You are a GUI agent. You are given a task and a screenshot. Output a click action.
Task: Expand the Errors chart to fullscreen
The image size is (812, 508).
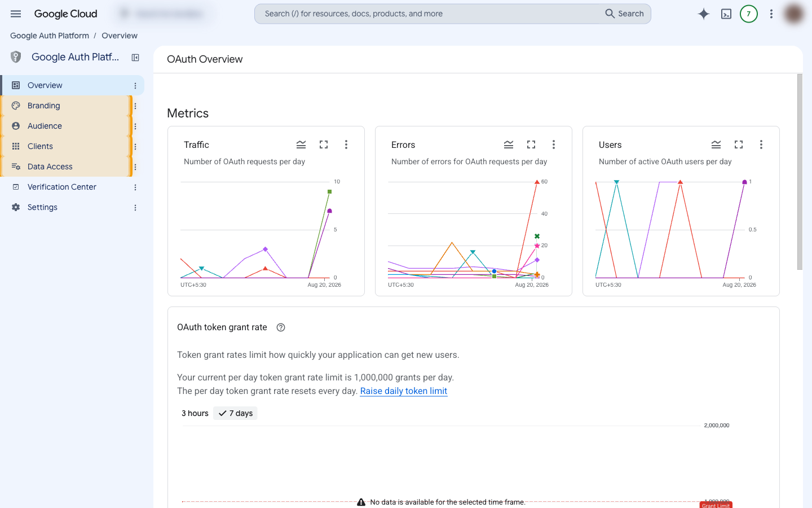click(x=531, y=144)
